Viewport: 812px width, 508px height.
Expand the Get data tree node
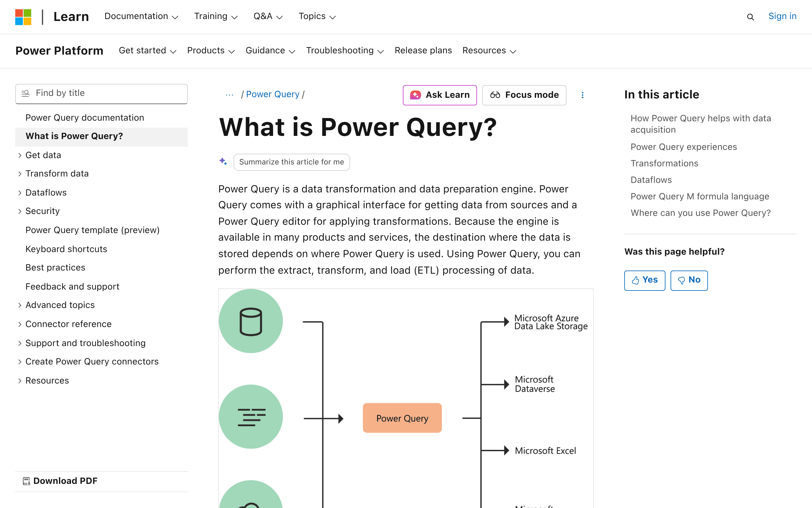tap(20, 155)
